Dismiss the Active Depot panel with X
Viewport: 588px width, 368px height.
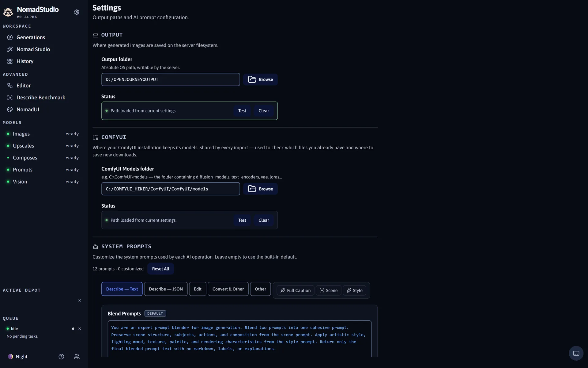point(80,301)
